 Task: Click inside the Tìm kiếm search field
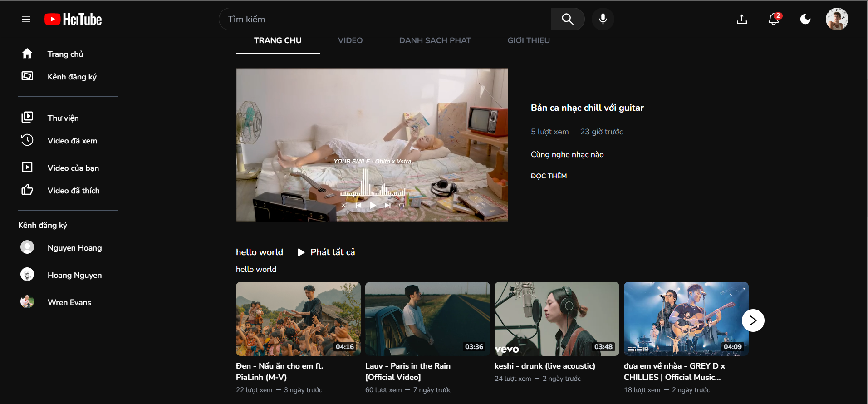click(385, 19)
